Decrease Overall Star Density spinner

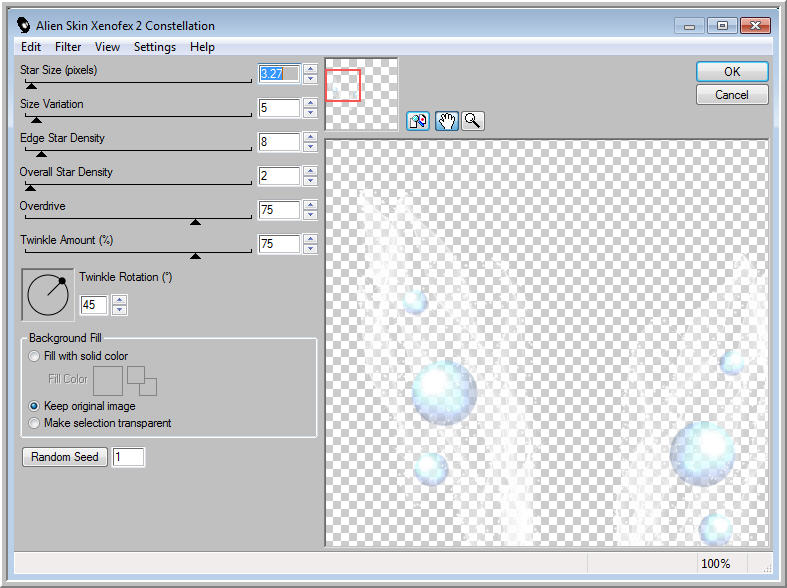pos(310,181)
